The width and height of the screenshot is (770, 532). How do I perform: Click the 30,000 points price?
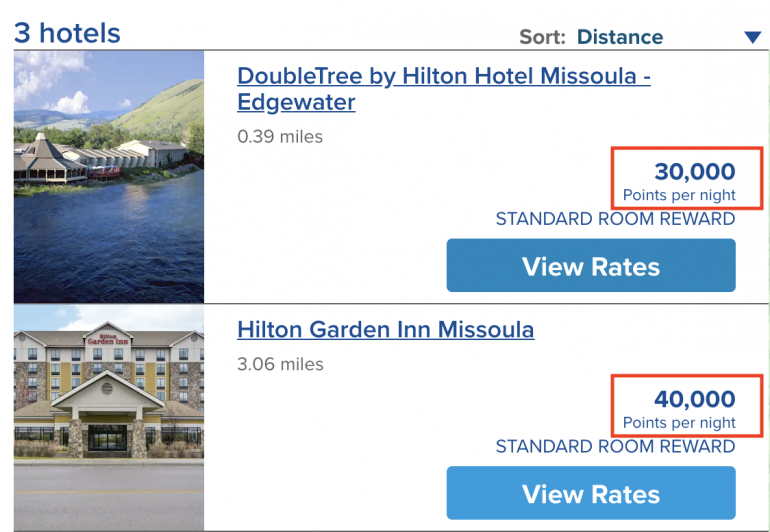point(694,172)
